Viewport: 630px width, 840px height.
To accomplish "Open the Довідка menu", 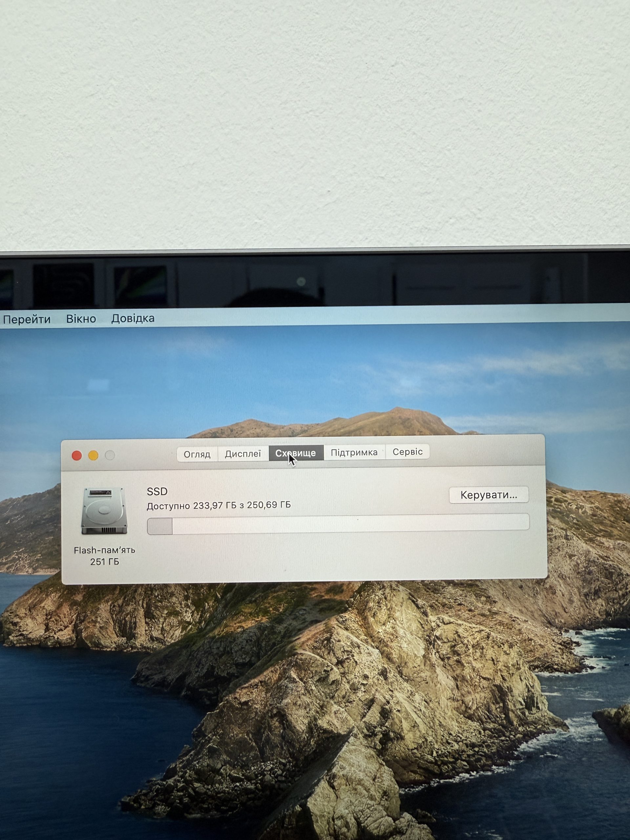I will 133,318.
